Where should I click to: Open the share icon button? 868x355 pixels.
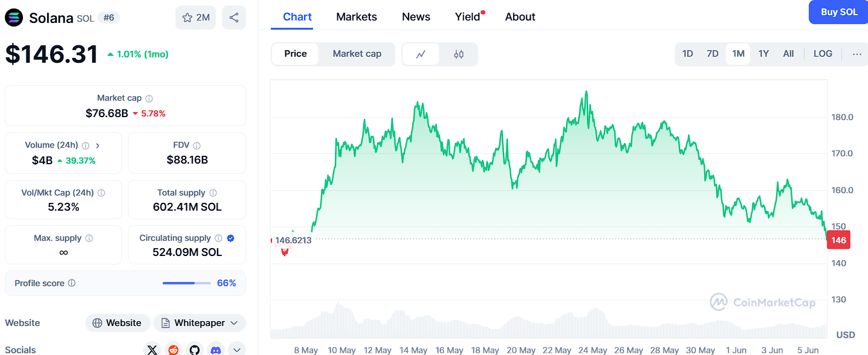tap(234, 18)
